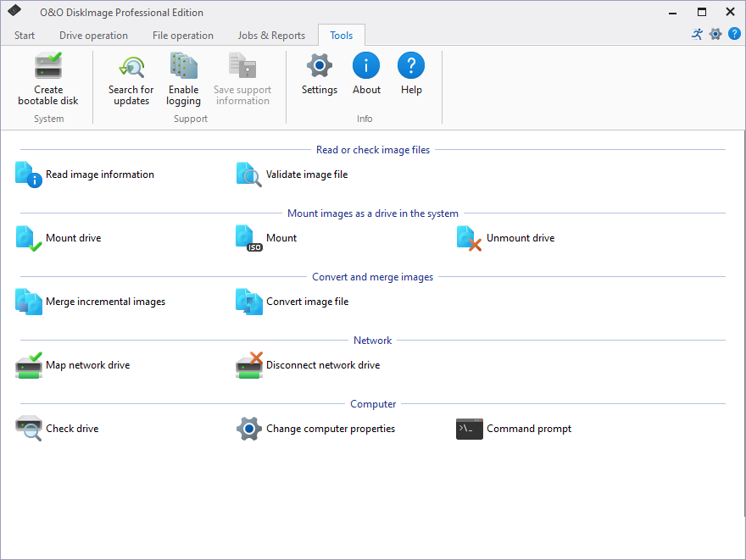Enable logging for support
The width and height of the screenshot is (746, 560).
pos(184,80)
